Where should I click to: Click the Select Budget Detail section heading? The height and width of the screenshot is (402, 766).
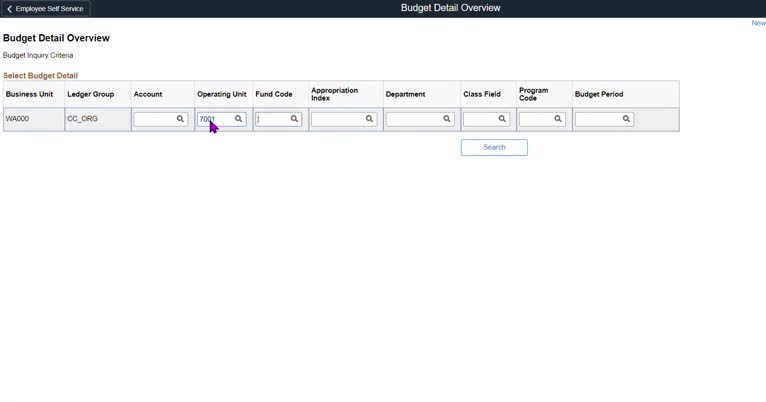(41, 76)
